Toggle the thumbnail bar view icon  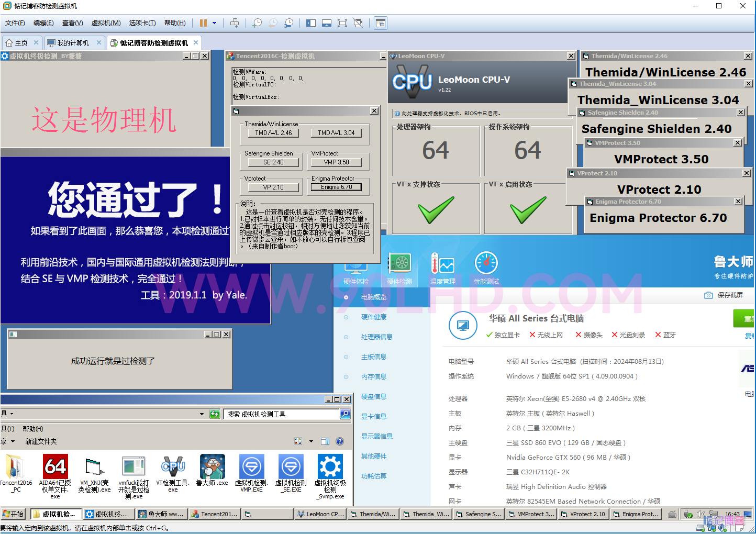(327, 23)
